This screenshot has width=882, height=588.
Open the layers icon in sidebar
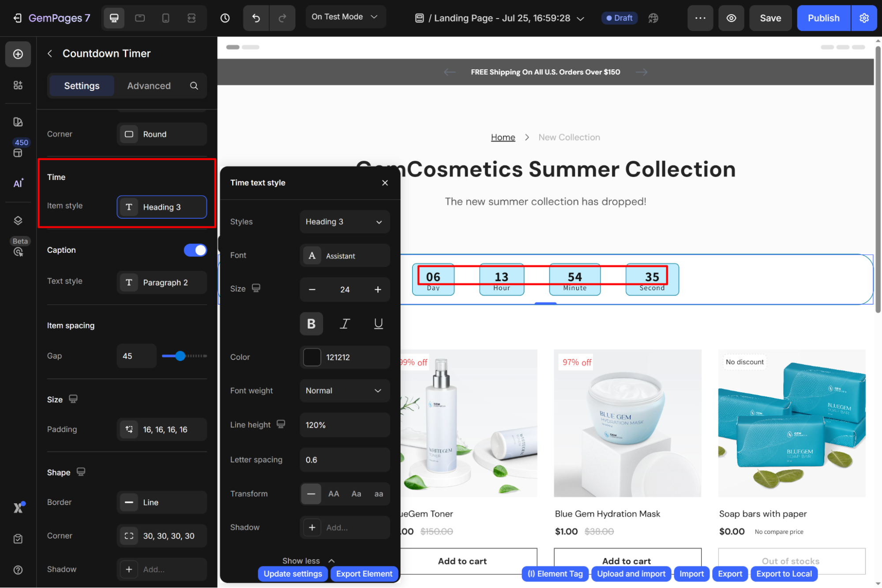[x=18, y=221]
